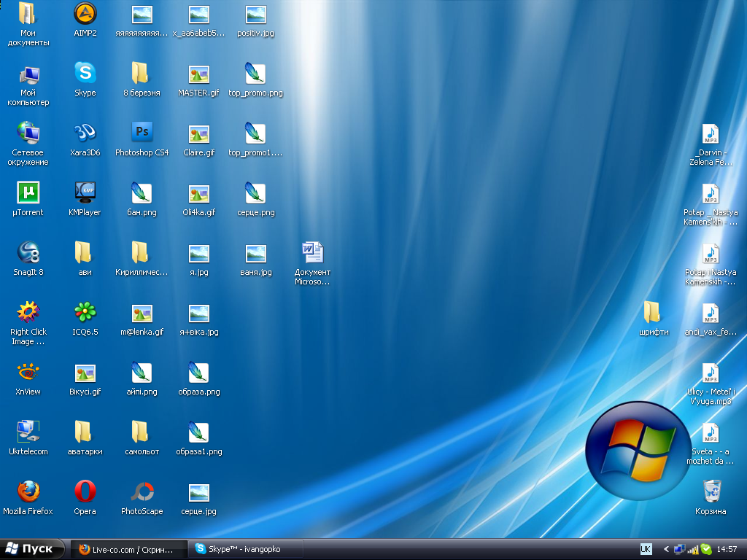747x560 pixels.
Task: Select the Xara3D6 shortcut
Action: coord(85,133)
